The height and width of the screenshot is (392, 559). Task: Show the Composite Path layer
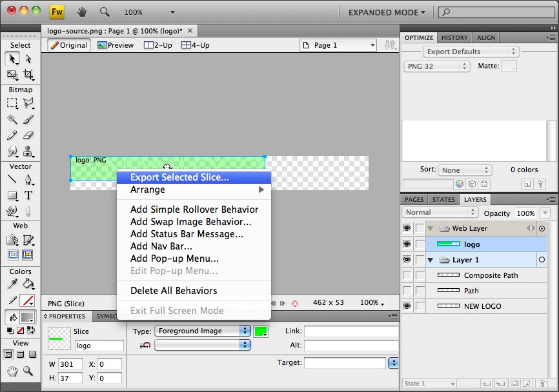(x=407, y=275)
